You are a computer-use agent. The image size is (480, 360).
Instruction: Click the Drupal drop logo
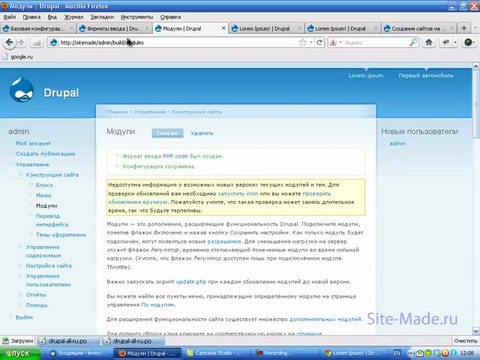22,90
